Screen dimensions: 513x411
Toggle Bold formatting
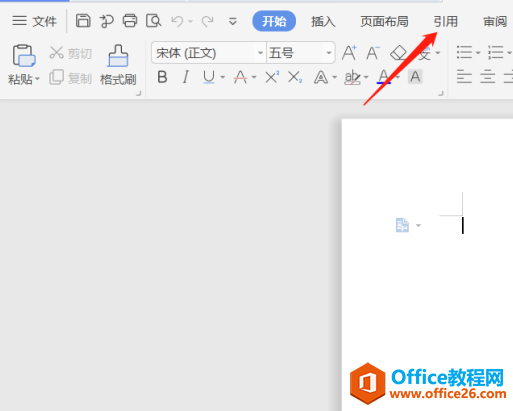click(x=162, y=77)
